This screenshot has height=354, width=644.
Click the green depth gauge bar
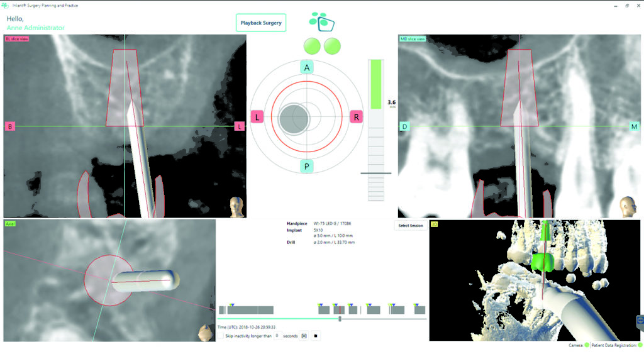376,84
